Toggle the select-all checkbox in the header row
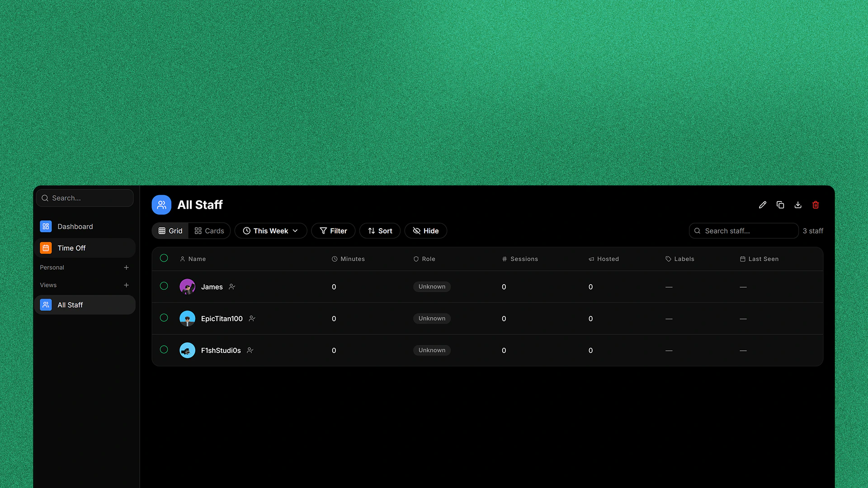The width and height of the screenshot is (868, 488). (x=164, y=258)
